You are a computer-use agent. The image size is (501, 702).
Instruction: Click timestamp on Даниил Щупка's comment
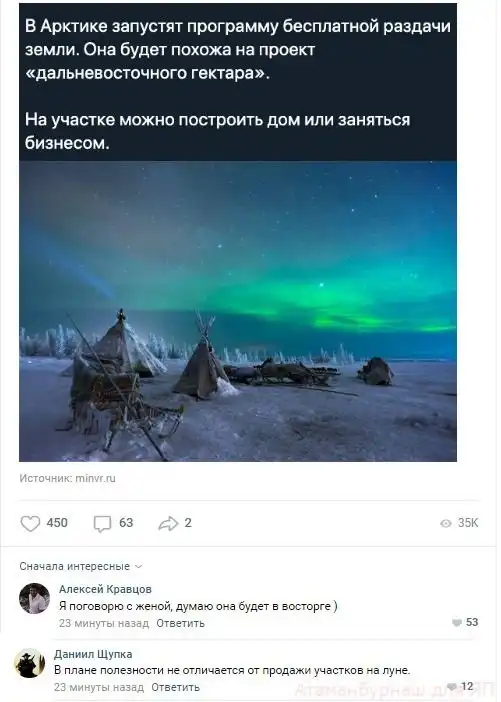click(99, 687)
